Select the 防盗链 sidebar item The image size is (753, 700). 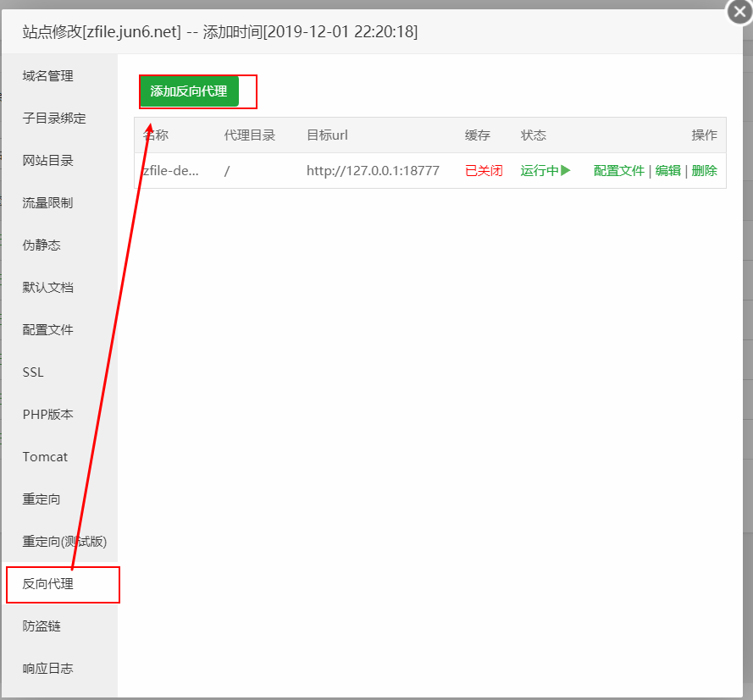click(x=42, y=626)
